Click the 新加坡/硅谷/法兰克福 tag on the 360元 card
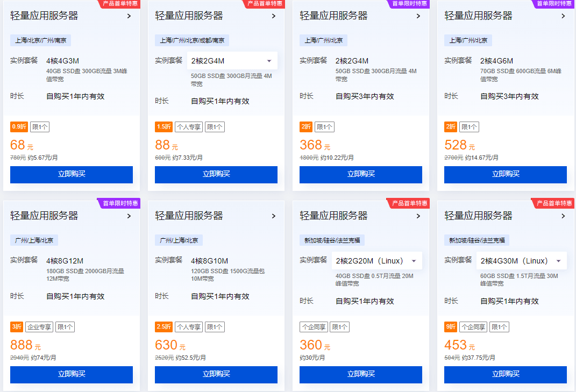This screenshot has height=392, width=576. [x=332, y=240]
